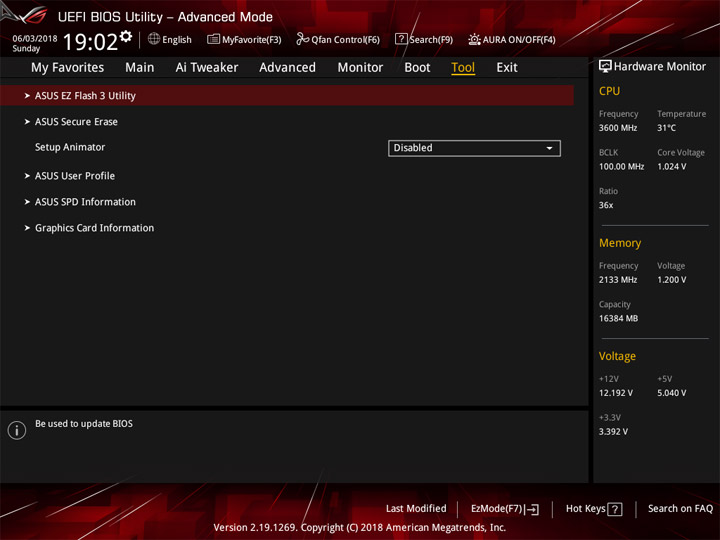The height and width of the screenshot is (540, 720).
Task: Click the info icon near help text
Action: (x=17, y=430)
